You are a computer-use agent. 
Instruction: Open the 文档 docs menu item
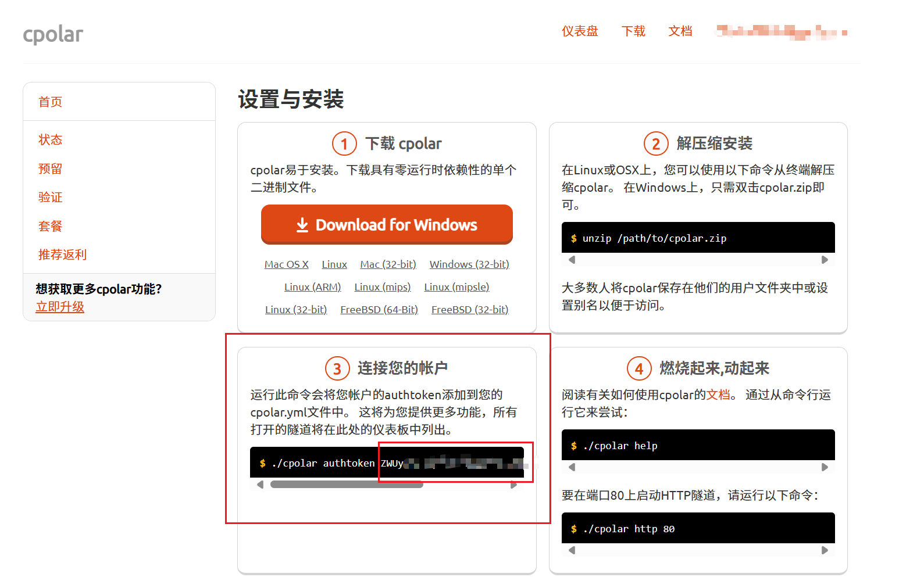[680, 31]
